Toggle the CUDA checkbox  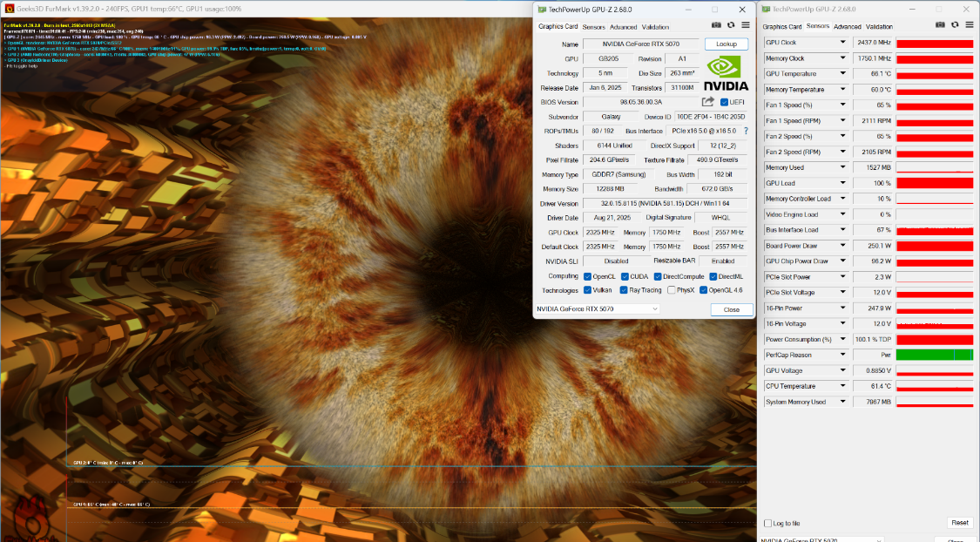tap(625, 276)
